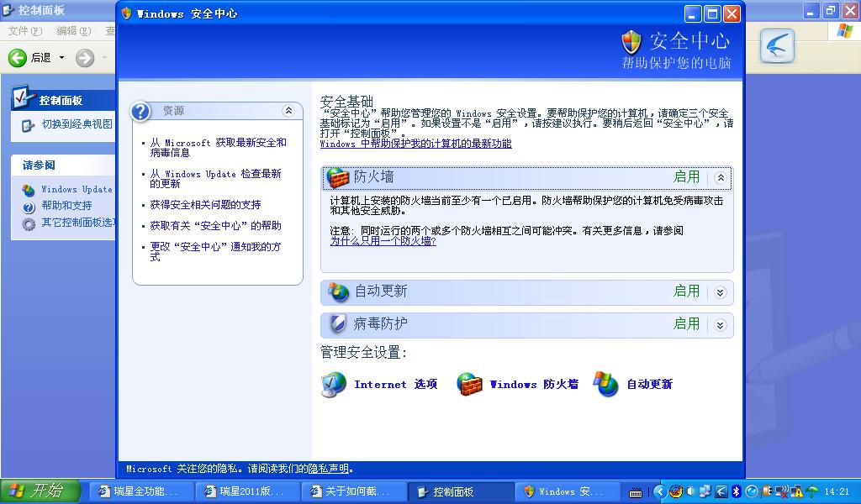The width and height of the screenshot is (861, 504).
Task: Click the green umbrella tray icon
Action: (x=812, y=492)
